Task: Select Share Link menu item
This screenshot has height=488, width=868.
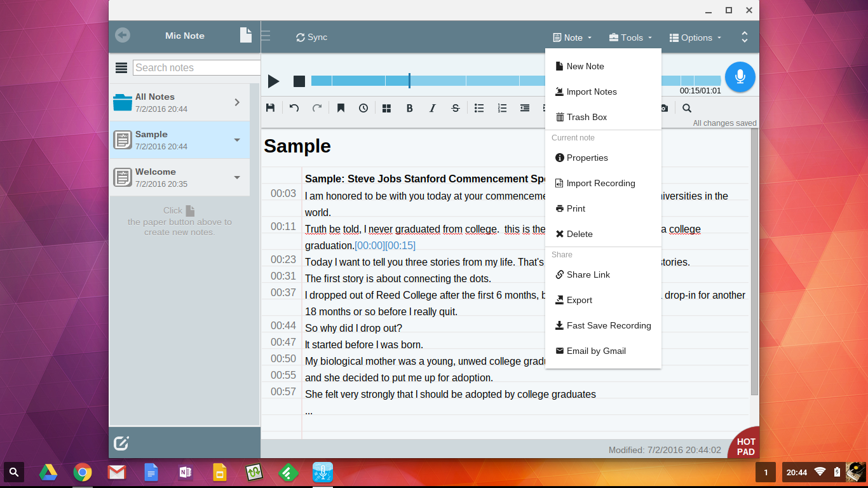Action: [603, 274]
